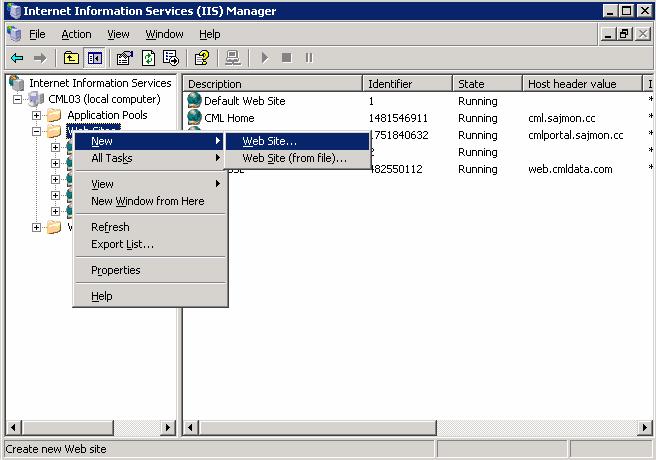Expand the Application Pools node

point(36,115)
